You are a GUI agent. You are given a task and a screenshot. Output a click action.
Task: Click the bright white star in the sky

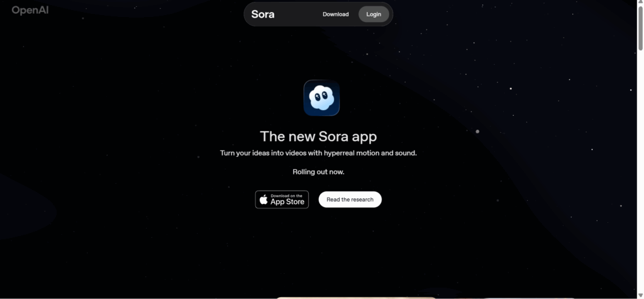[511, 88]
